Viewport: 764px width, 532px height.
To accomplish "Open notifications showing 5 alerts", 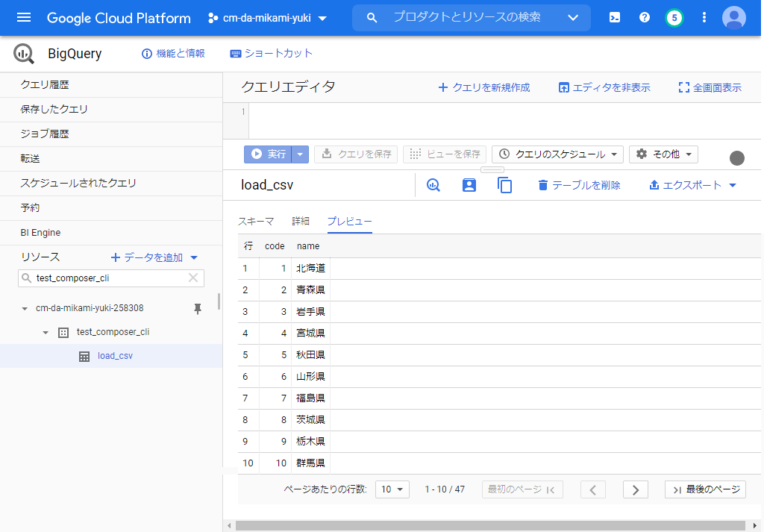I will point(674,17).
